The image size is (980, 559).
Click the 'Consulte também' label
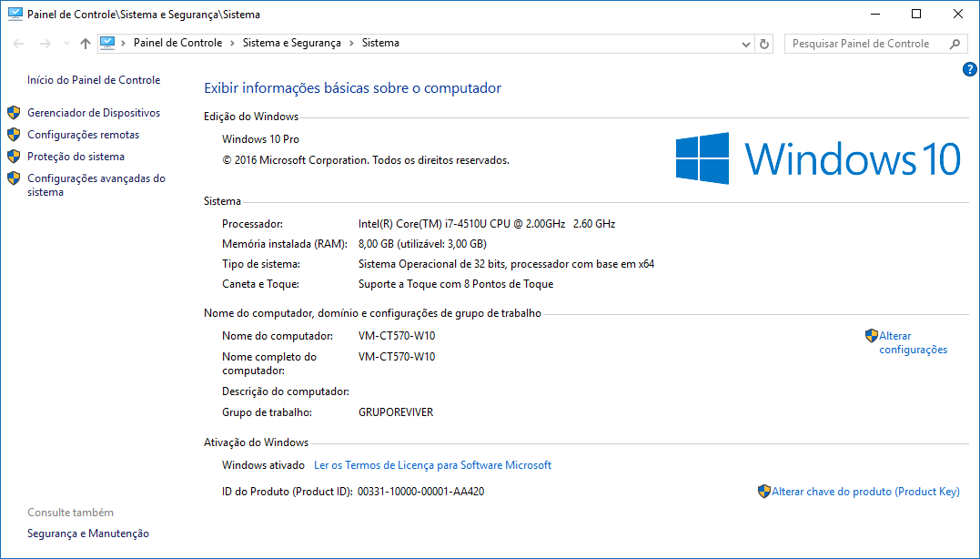point(71,512)
